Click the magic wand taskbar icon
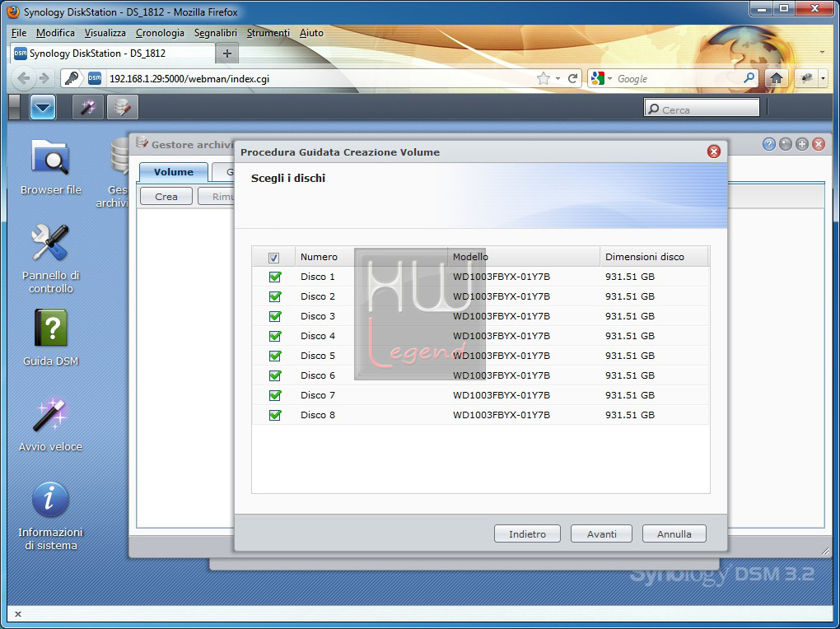 88,108
